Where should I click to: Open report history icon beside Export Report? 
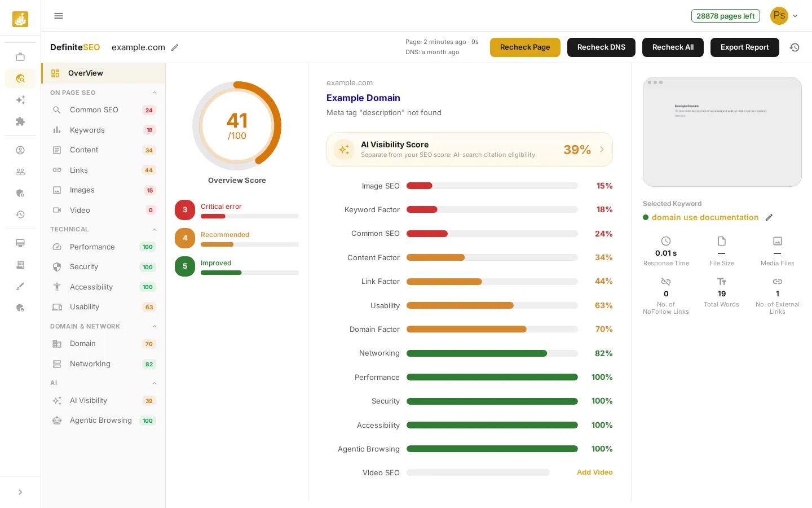[x=795, y=47]
